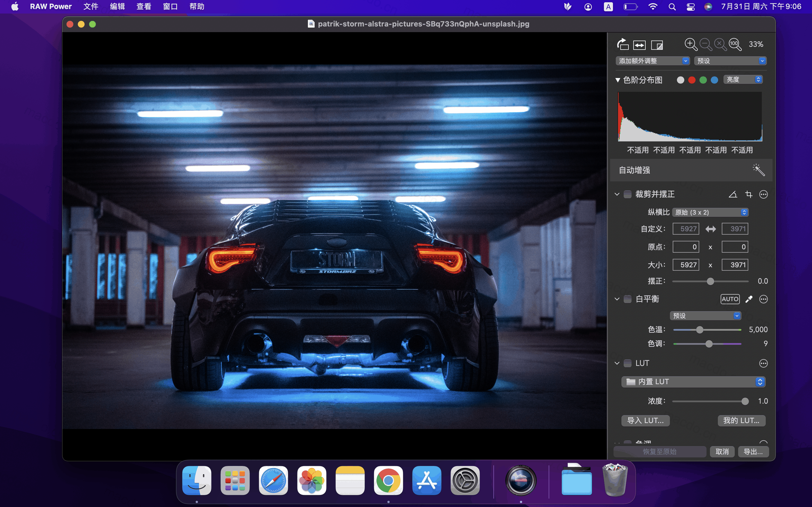
Task: Toggle the 白平衡 section checkbox
Action: point(628,299)
